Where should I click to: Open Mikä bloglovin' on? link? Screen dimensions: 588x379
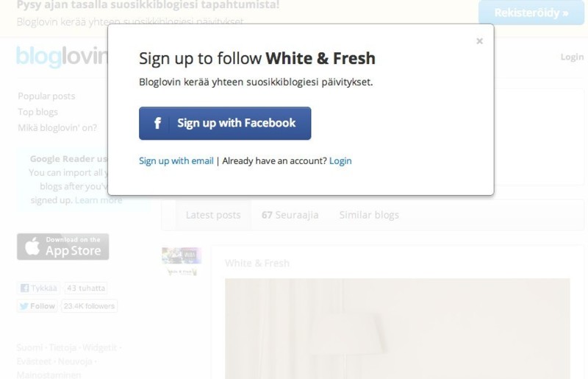(57, 128)
